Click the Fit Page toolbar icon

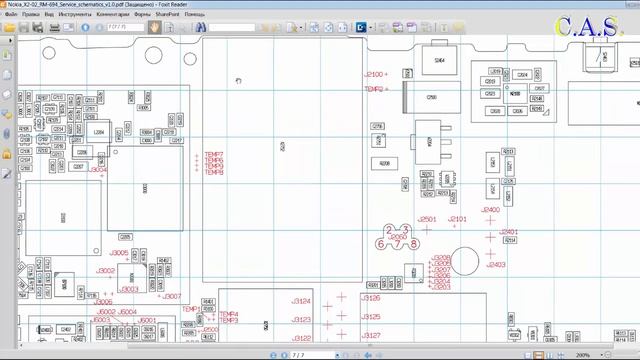314,27
